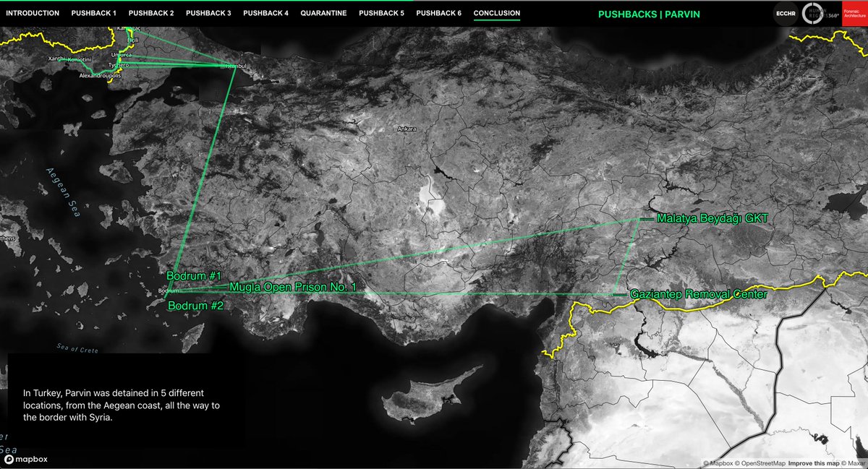Click the Istanbul city label

237,66
